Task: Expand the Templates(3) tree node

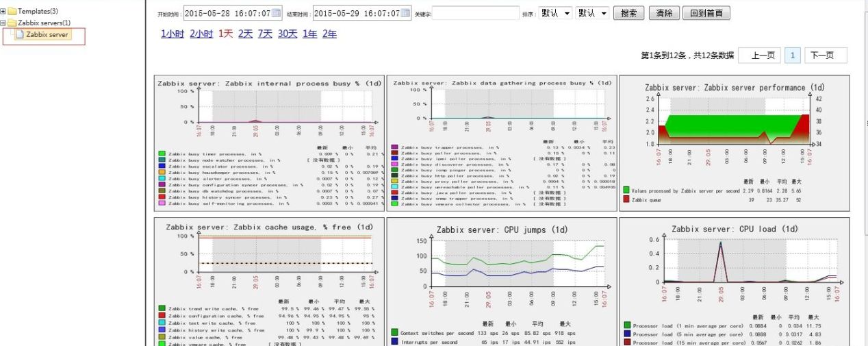Action: tap(3, 12)
